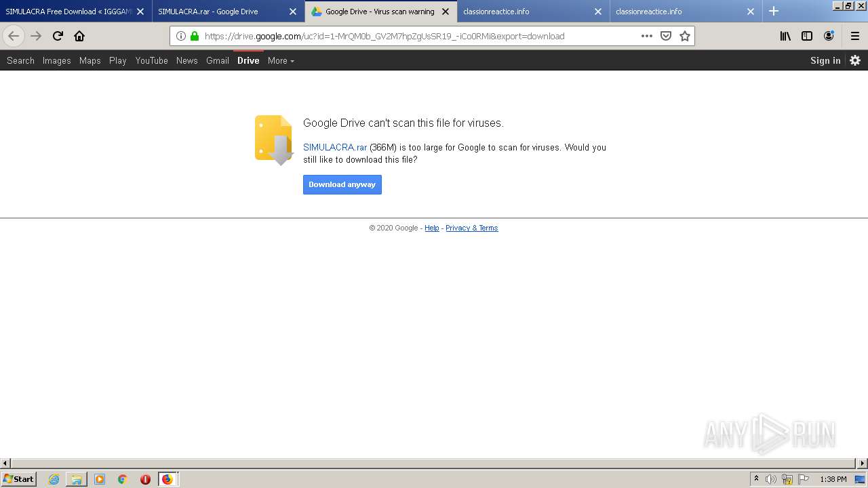Click the browser Forward arrow
Image resolution: width=868 pixels, height=488 pixels.
(x=36, y=36)
